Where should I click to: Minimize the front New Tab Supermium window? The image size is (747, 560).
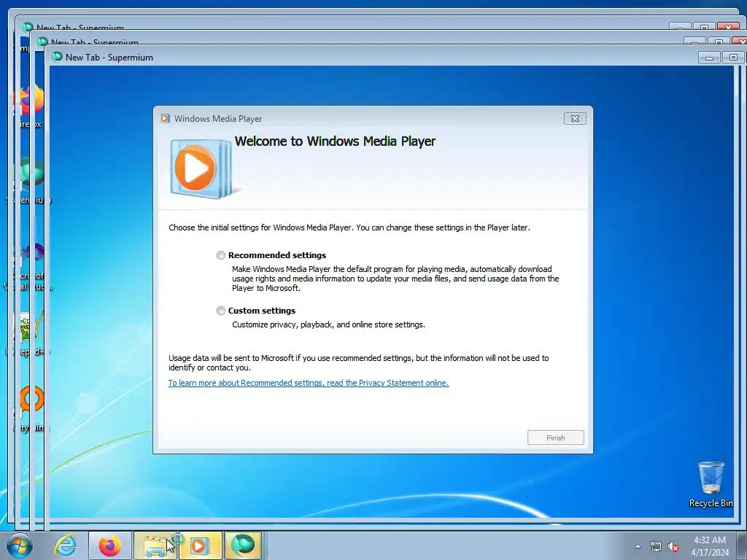tap(709, 58)
